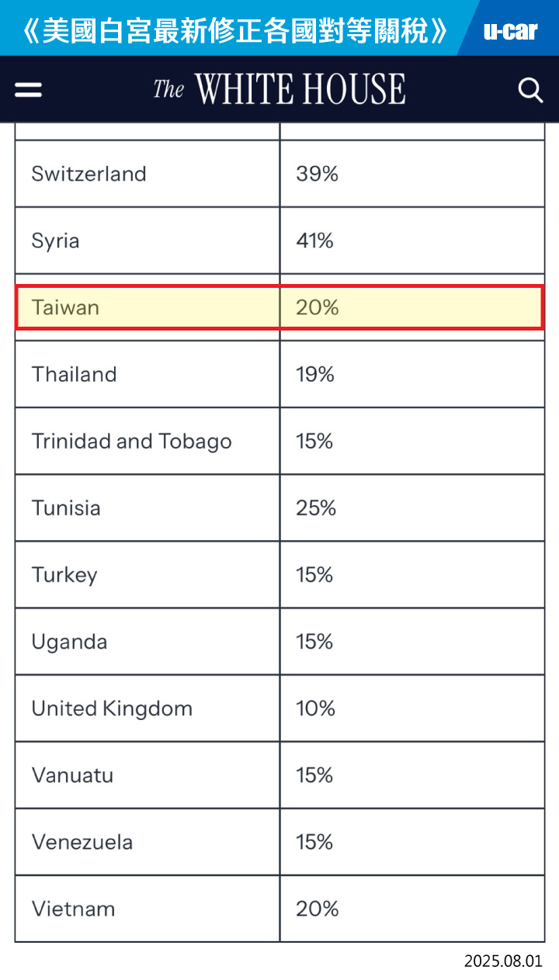The width and height of the screenshot is (559, 980).
Task: Click Switzerland's 39% rate cell
Action: click(x=412, y=174)
